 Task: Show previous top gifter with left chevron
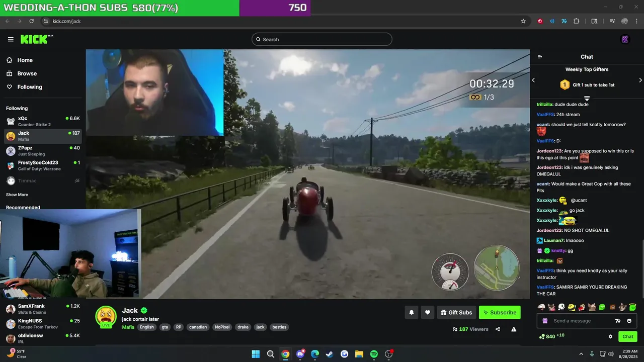[533, 80]
